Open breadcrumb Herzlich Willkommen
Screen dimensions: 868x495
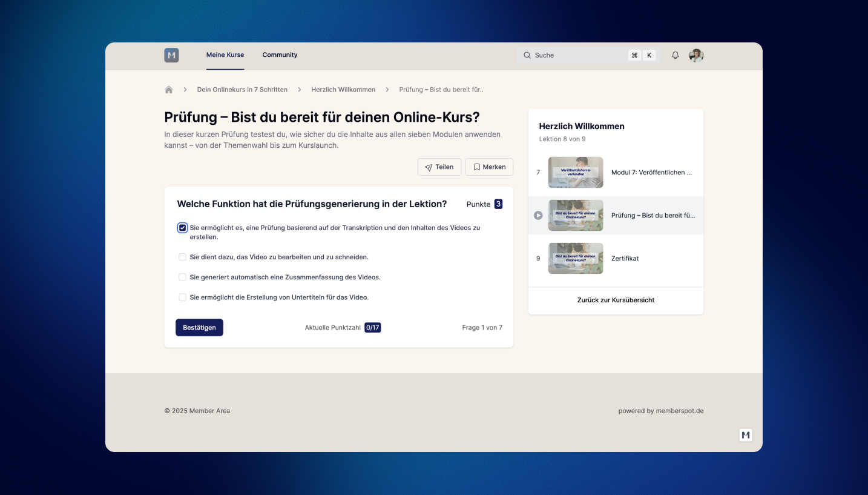point(343,90)
